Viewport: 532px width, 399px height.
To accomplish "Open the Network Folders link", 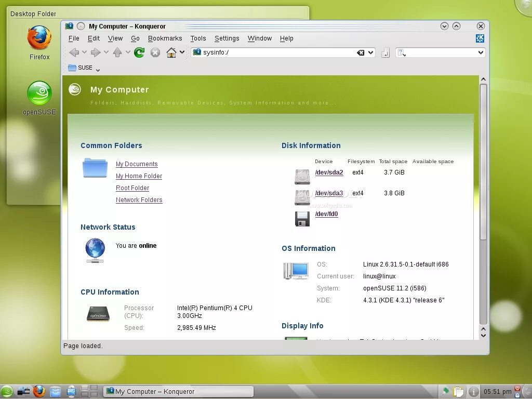I will pos(139,200).
